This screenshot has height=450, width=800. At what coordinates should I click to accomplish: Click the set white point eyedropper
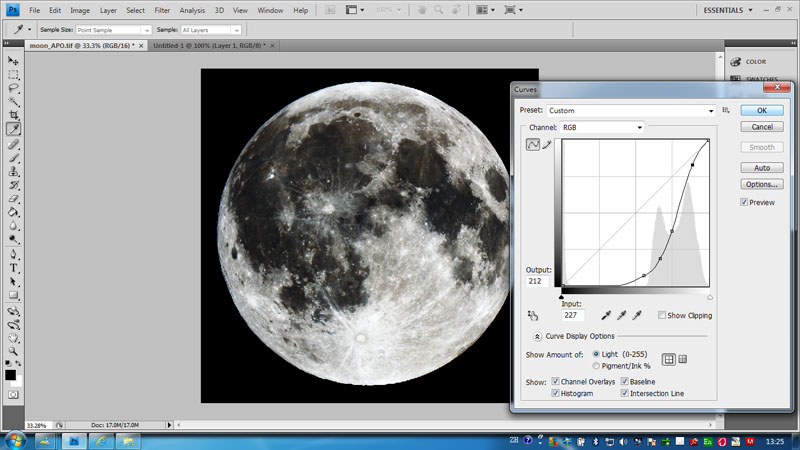[x=637, y=315]
